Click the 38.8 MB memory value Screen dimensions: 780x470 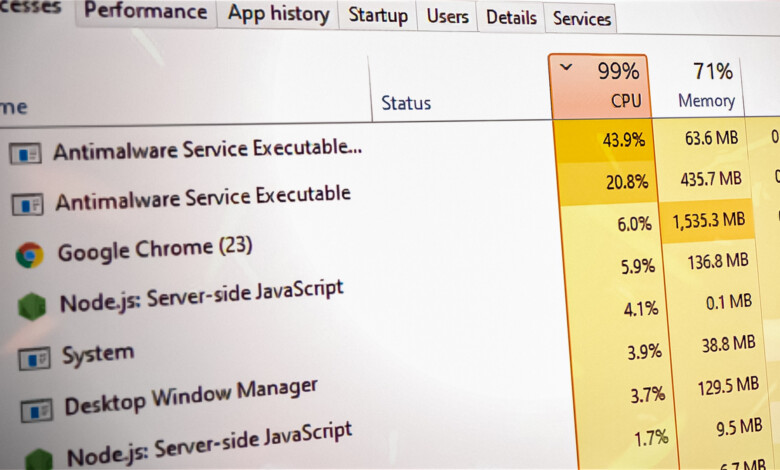tap(728, 343)
